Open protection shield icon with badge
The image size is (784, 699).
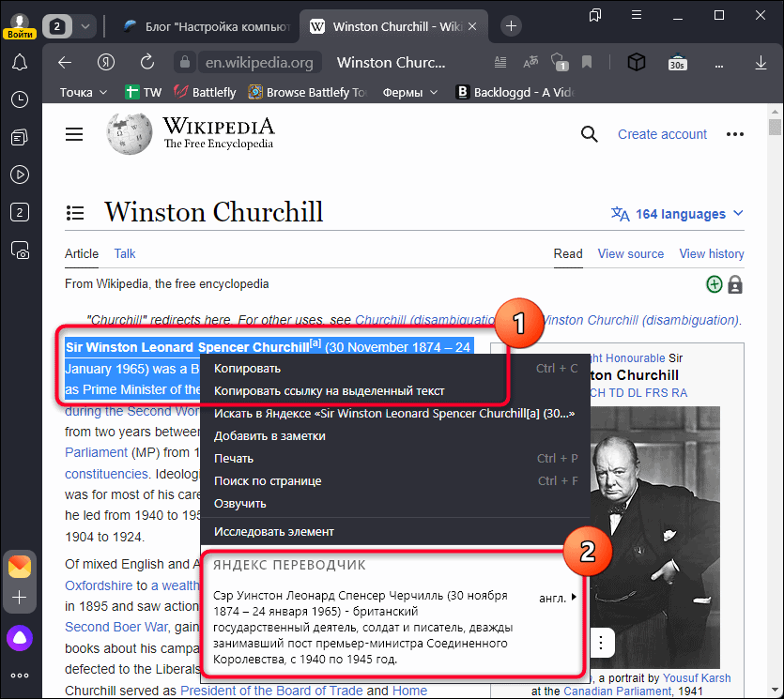pyautogui.click(x=560, y=63)
